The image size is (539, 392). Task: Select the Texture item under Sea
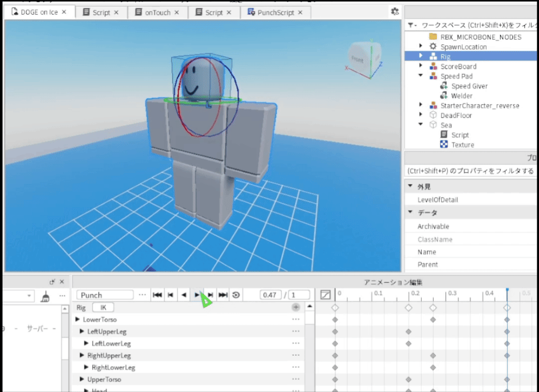pyautogui.click(x=463, y=145)
